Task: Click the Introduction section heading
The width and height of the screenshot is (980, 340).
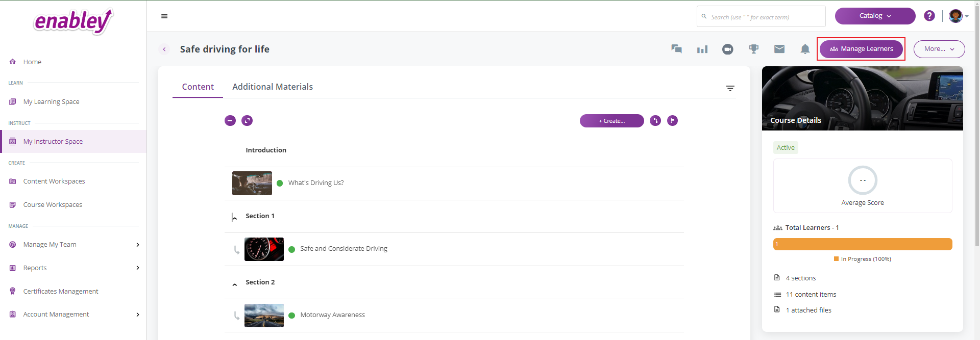Action: pyautogui.click(x=266, y=150)
